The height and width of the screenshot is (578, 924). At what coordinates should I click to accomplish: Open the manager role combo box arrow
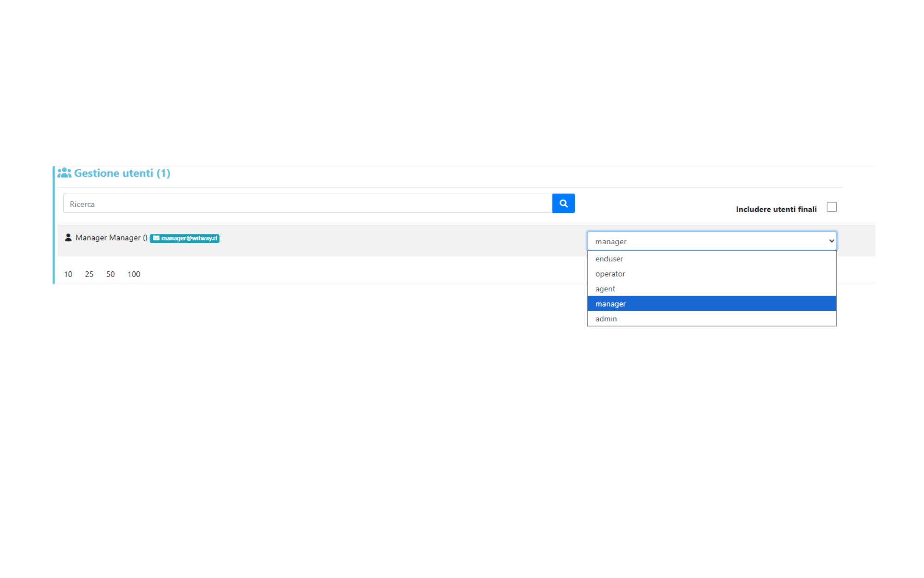831,241
